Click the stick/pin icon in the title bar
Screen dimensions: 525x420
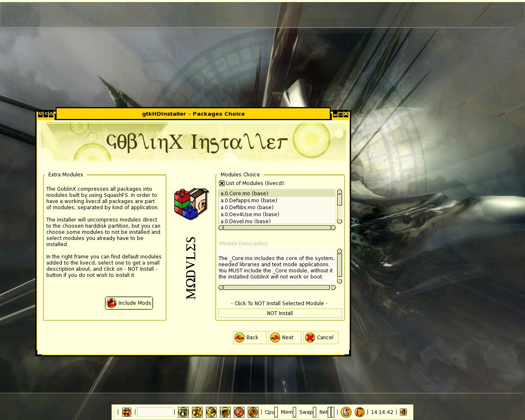pos(46,114)
